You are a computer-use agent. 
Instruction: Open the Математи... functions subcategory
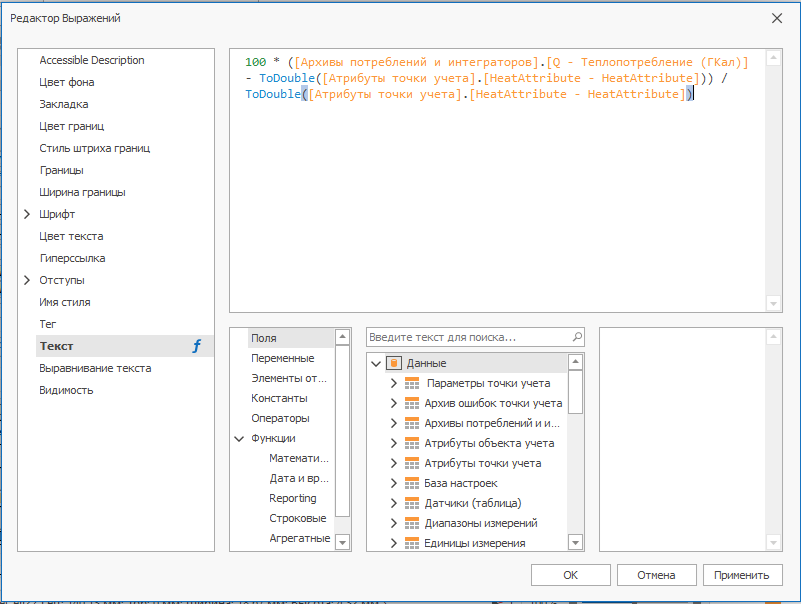[299, 458]
